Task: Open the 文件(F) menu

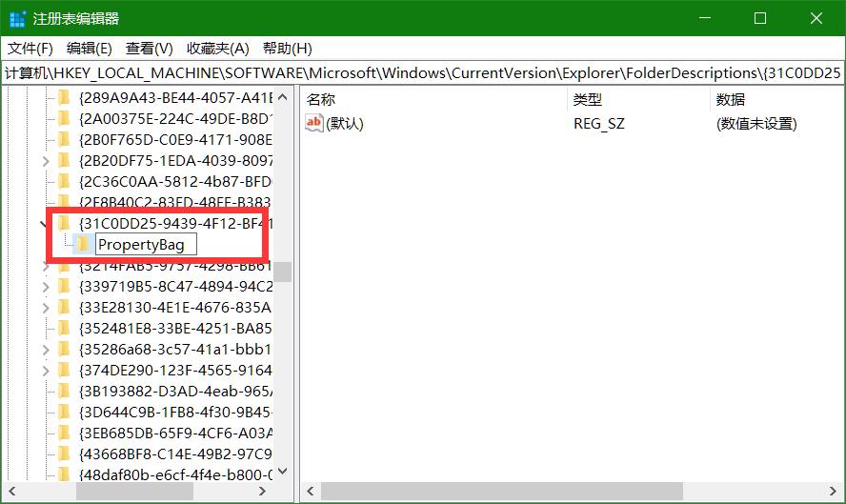Action: tap(30, 49)
